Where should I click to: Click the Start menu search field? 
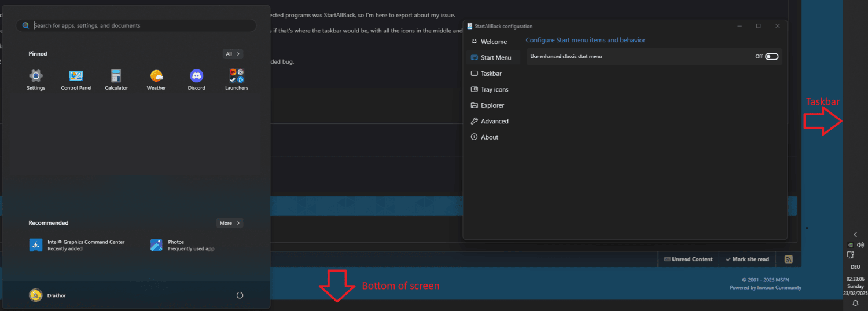(136, 25)
